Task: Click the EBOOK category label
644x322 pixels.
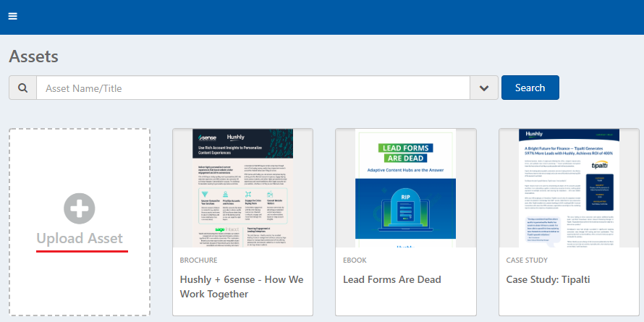Action: pos(355,260)
